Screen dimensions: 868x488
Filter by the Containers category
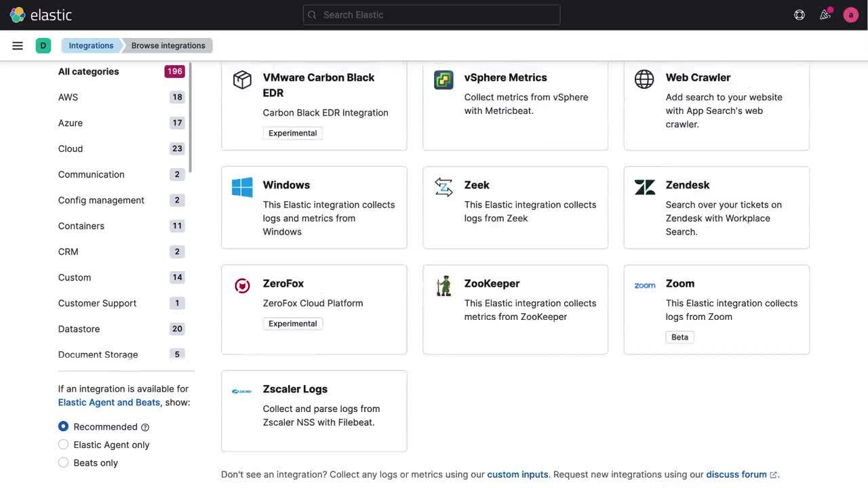81,226
